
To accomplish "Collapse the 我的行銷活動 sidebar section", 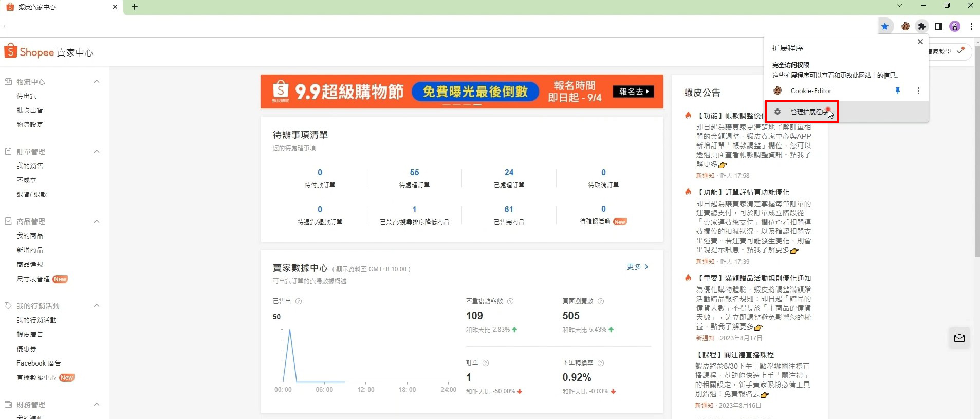I will coord(97,306).
